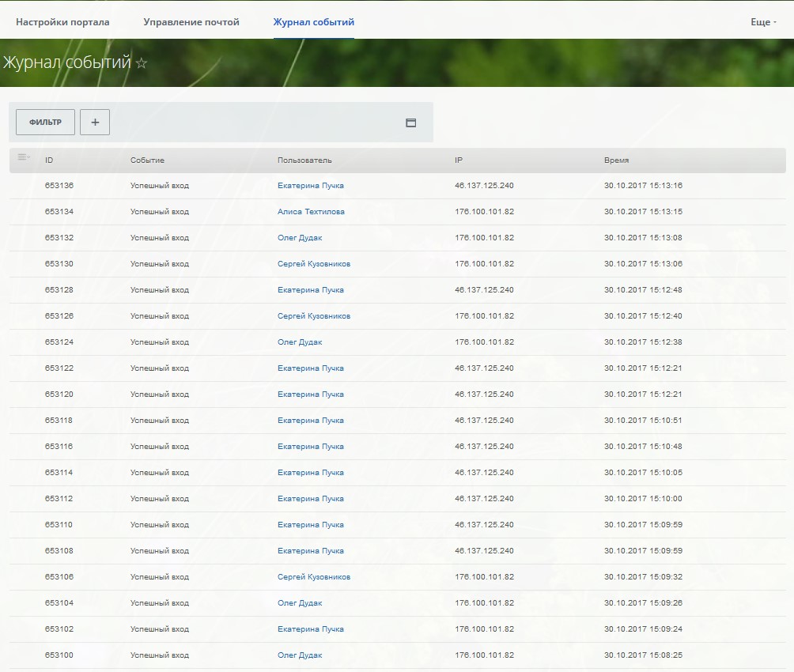Image resolution: width=794 pixels, height=672 pixels.
Task: Open Екатерина Пучка link in row 653120
Action: point(311,394)
